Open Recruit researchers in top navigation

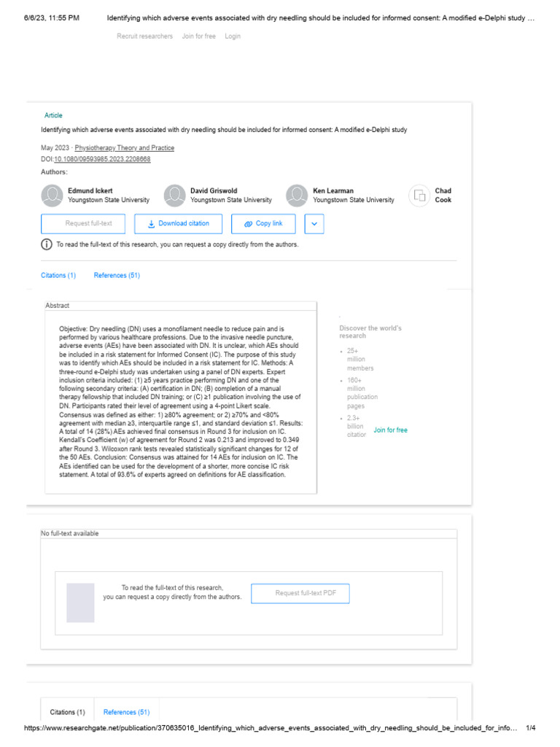tap(145, 36)
